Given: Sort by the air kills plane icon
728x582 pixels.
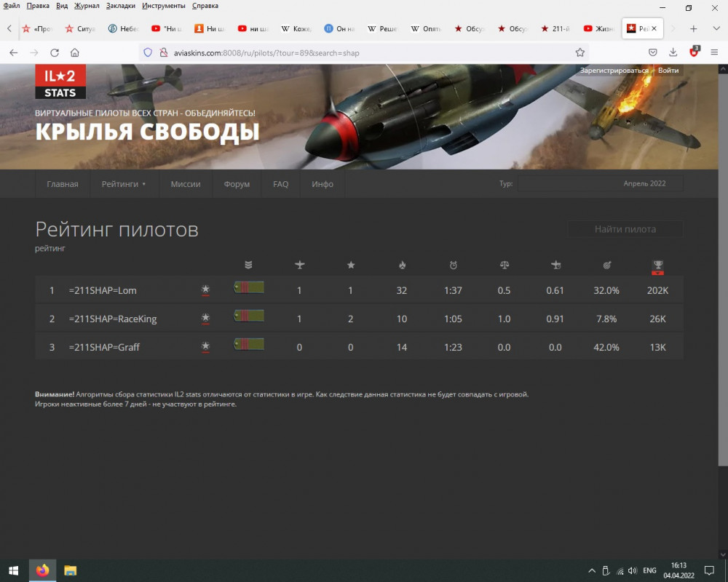Looking at the screenshot, I should click(x=299, y=264).
